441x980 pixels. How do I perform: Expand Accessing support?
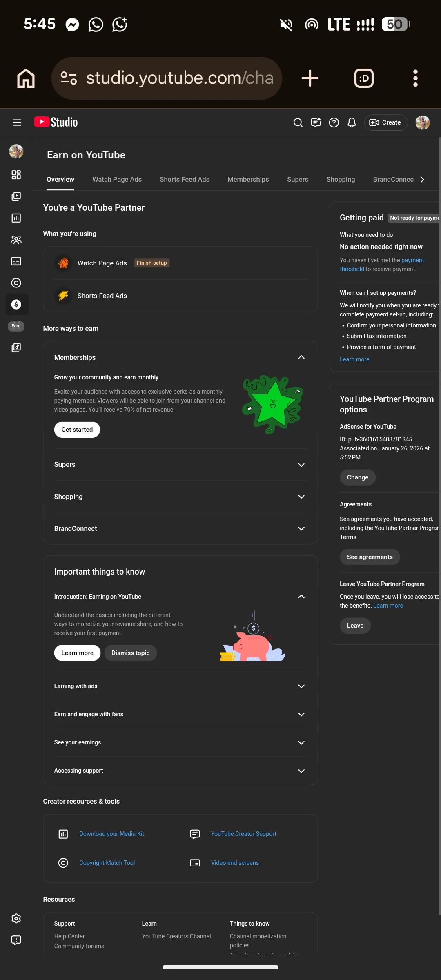pos(301,771)
